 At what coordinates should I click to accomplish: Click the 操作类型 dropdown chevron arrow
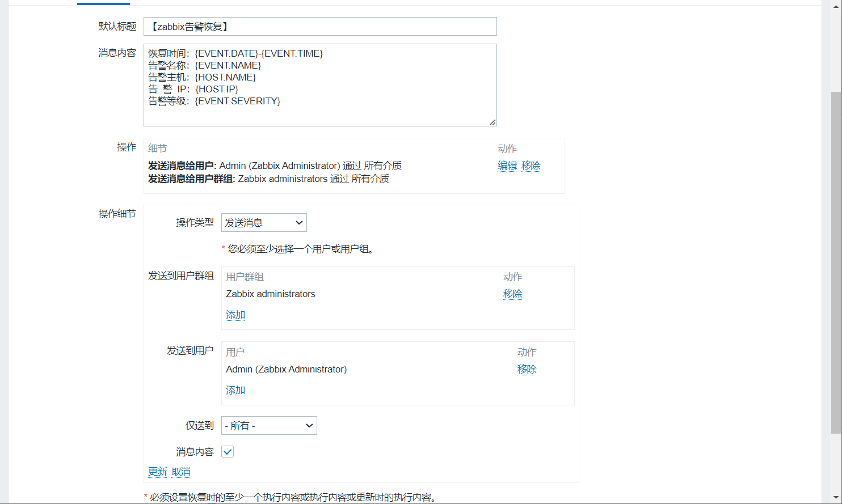299,223
